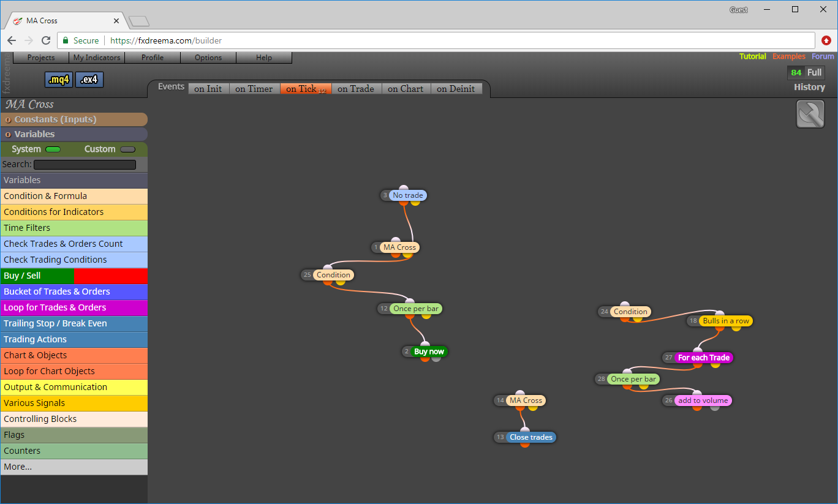Open the Projects menu
This screenshot has height=504, width=838.
click(x=41, y=58)
